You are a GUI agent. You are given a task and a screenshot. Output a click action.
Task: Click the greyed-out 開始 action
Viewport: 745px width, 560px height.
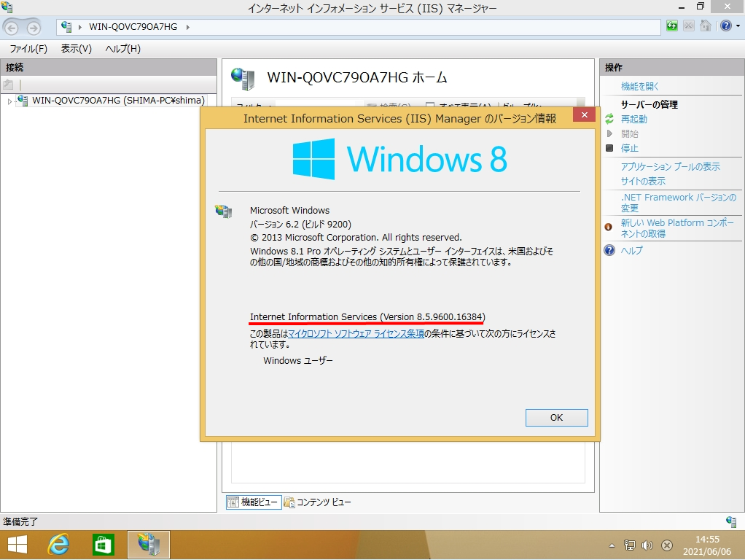click(x=630, y=133)
